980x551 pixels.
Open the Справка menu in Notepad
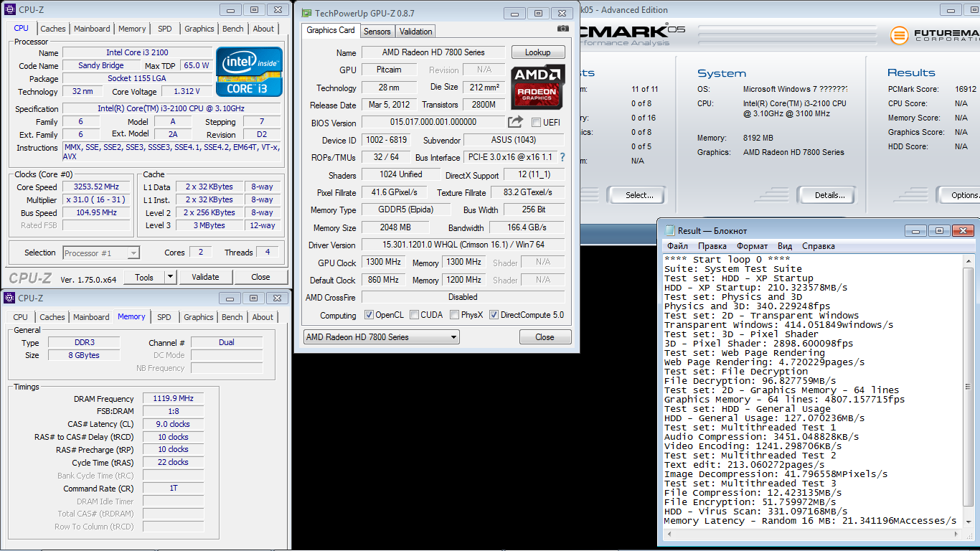(819, 246)
